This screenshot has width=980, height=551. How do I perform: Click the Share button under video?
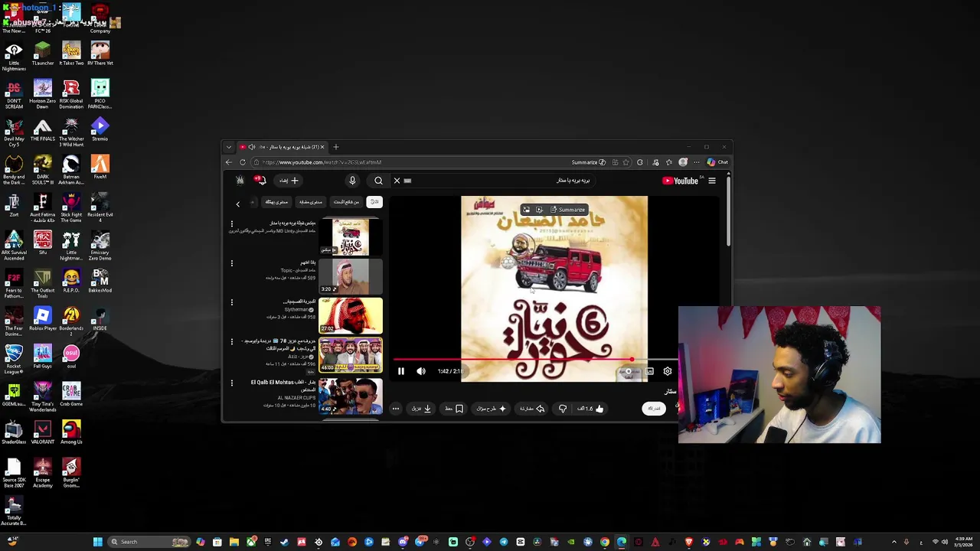[532, 409]
